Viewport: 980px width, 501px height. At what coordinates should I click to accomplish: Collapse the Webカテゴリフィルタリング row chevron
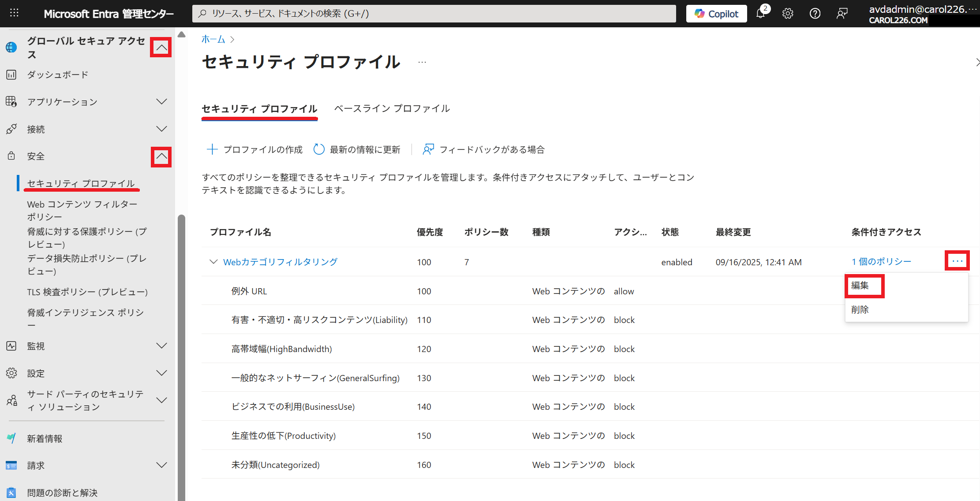tap(213, 262)
